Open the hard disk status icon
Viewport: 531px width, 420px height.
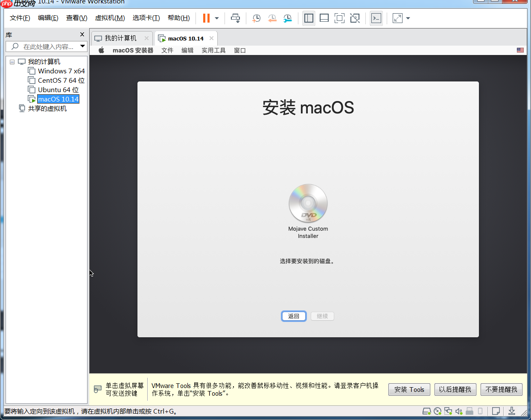coord(426,411)
